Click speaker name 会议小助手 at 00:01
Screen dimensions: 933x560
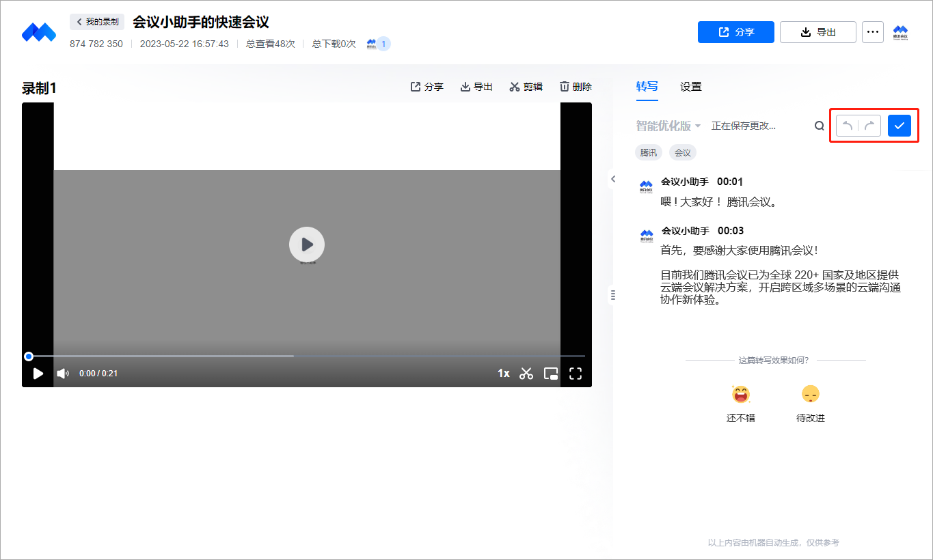[x=685, y=182]
